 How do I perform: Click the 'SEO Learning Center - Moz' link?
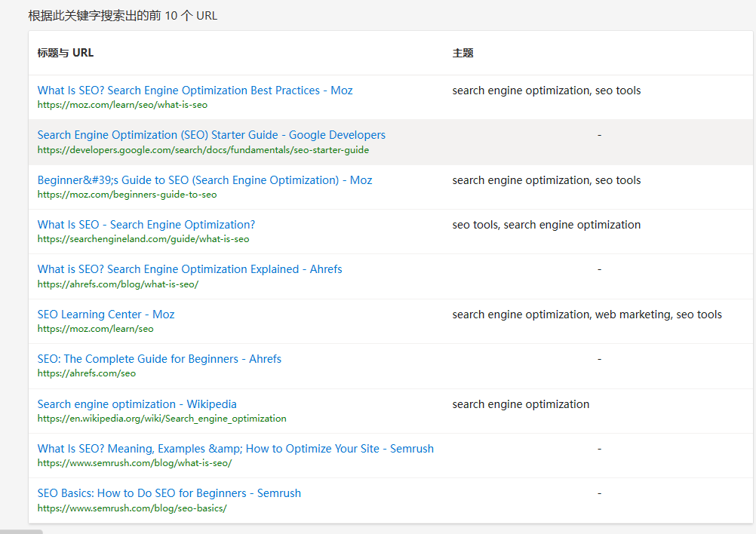tap(106, 315)
